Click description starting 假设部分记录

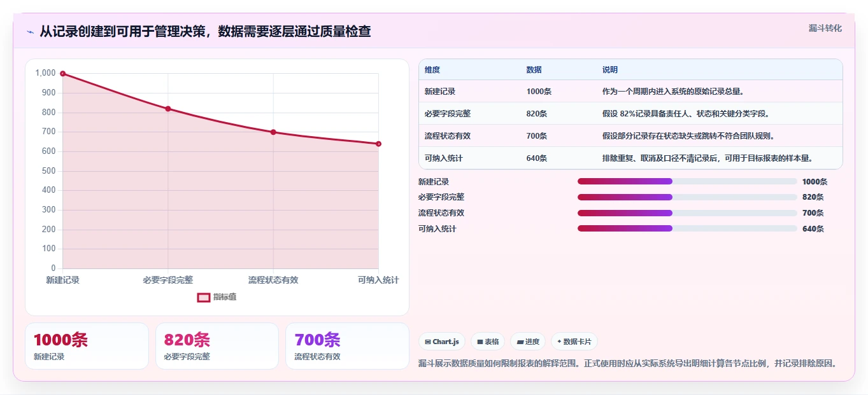pos(689,136)
